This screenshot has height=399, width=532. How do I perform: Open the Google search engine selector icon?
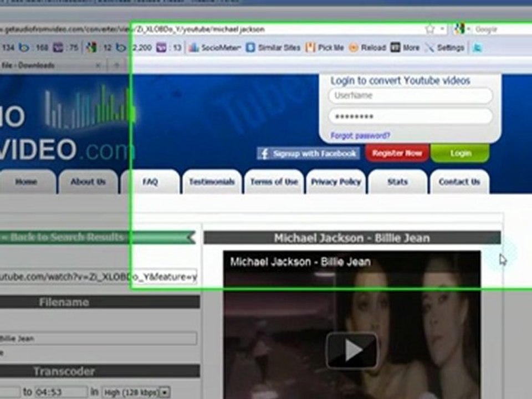click(x=459, y=29)
